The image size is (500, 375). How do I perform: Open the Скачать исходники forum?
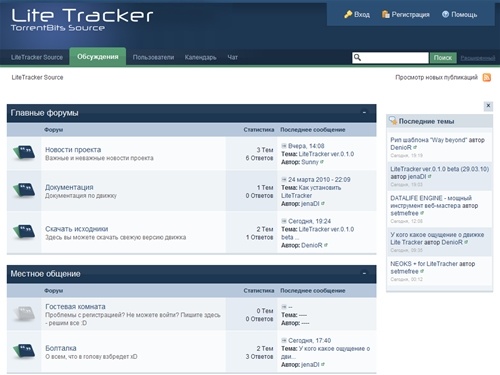pos(77,229)
